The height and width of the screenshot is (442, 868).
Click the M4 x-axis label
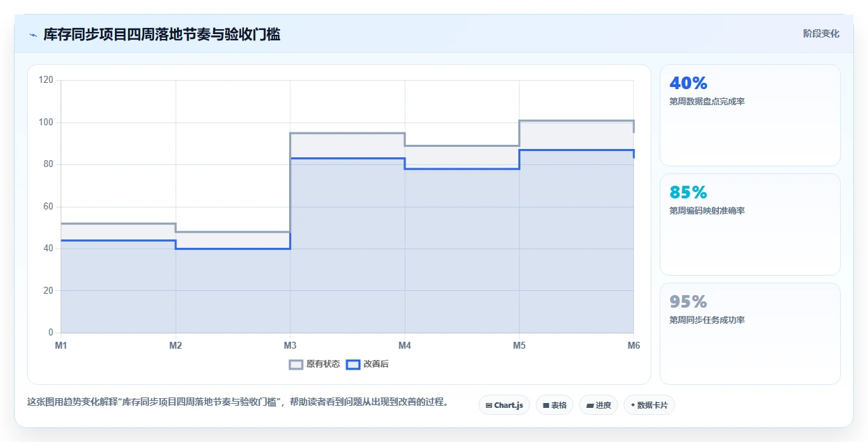405,345
